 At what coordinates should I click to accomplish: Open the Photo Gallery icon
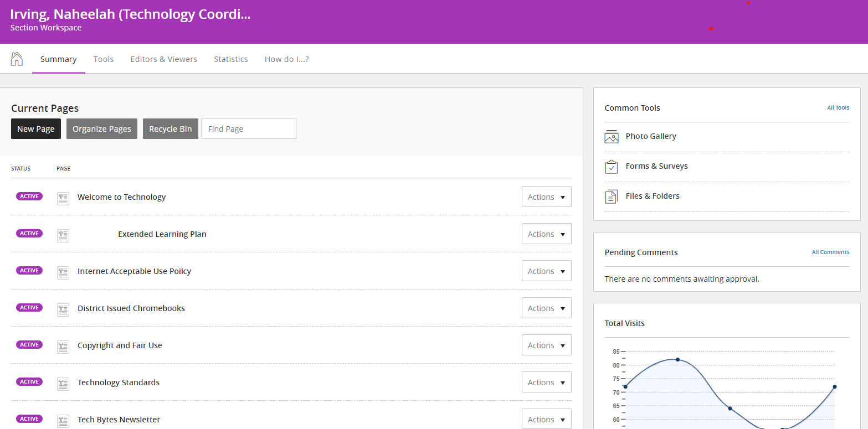(612, 137)
